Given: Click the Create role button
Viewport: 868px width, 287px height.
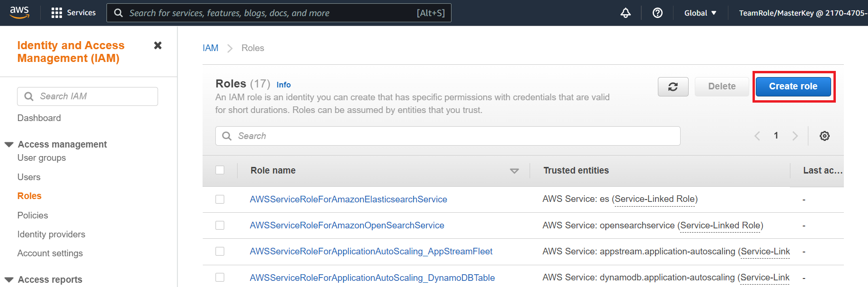Looking at the screenshot, I should point(793,87).
